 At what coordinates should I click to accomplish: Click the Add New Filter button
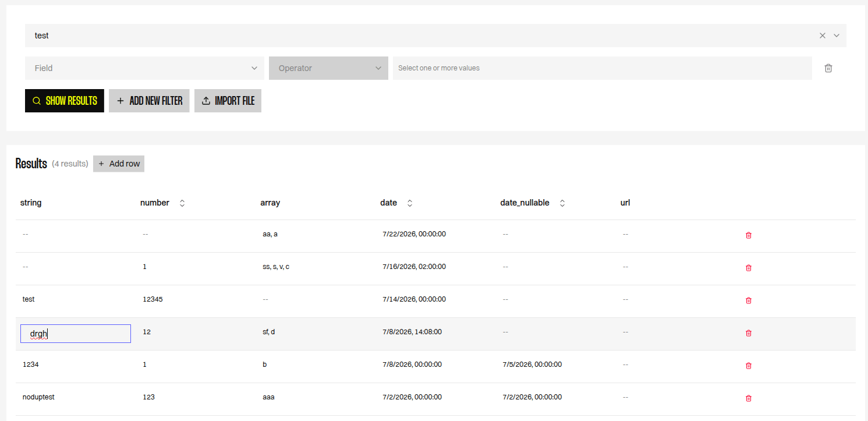tap(149, 101)
